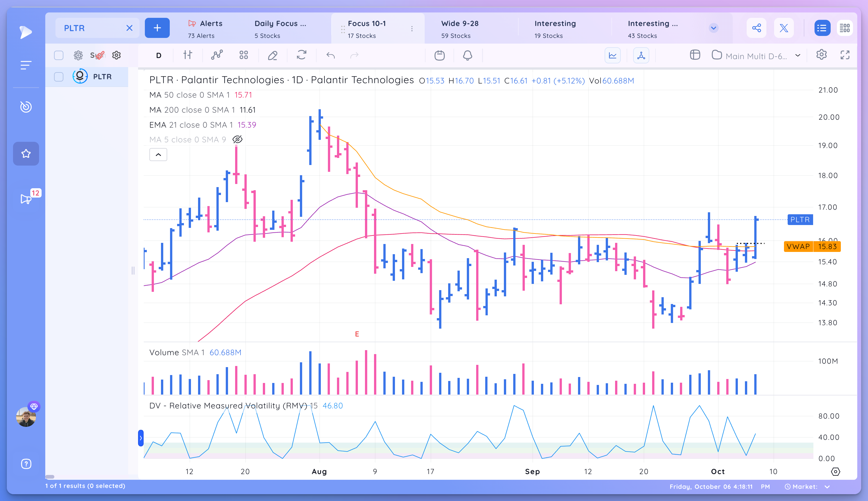Show hidden MA 5 indicator eye icon
Viewport: 868px width, 501px height.
(x=237, y=140)
